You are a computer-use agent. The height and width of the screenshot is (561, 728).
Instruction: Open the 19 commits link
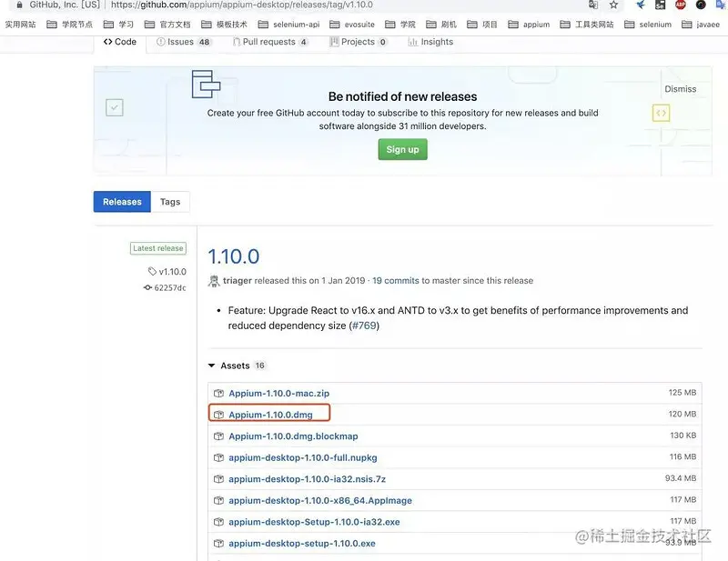(x=396, y=281)
